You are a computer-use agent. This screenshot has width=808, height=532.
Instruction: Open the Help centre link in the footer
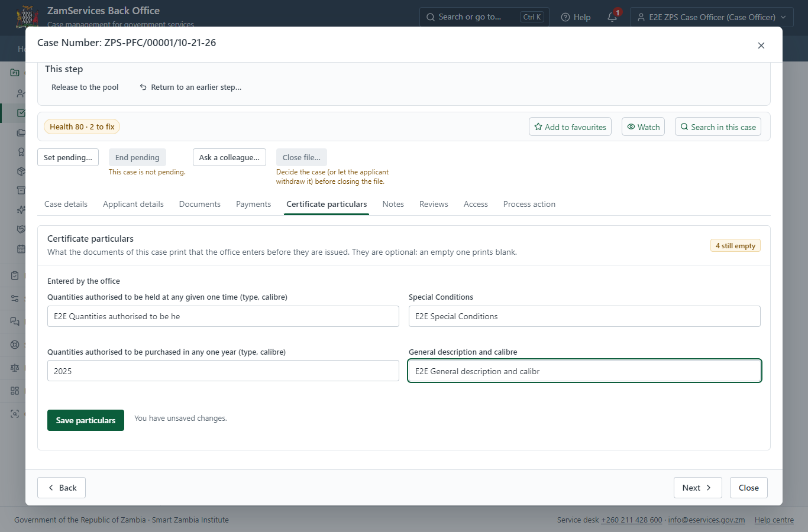coord(774,520)
